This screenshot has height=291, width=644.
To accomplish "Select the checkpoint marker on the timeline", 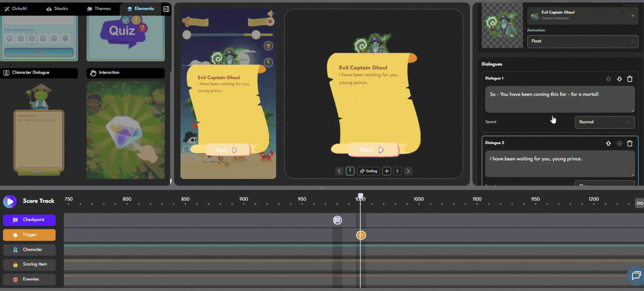I will tap(337, 220).
